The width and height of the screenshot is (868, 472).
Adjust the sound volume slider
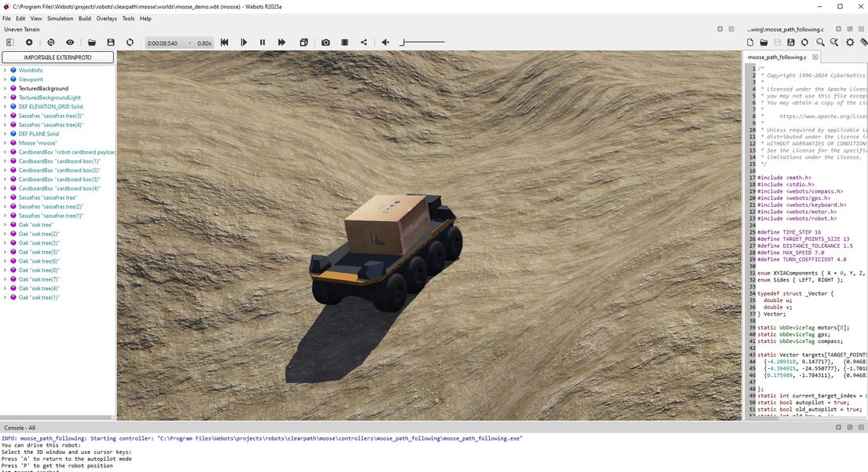pyautogui.click(x=422, y=42)
